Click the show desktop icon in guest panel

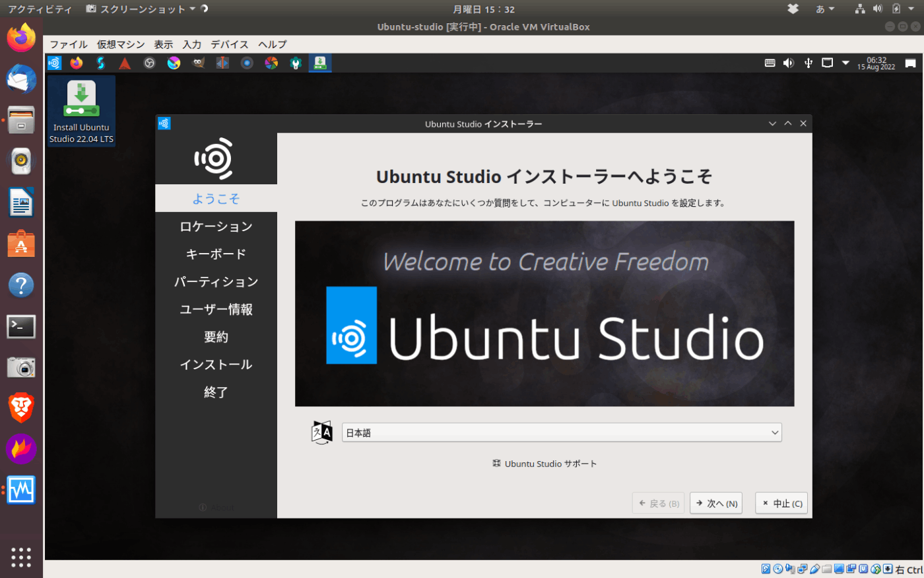[910, 63]
